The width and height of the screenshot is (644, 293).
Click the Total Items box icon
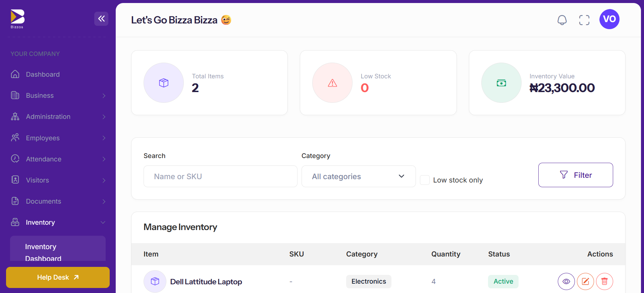pyautogui.click(x=164, y=83)
